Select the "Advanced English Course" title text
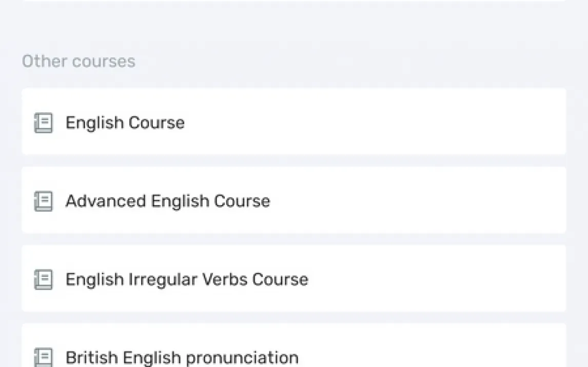This screenshot has width=588, height=367. pyautogui.click(x=167, y=201)
